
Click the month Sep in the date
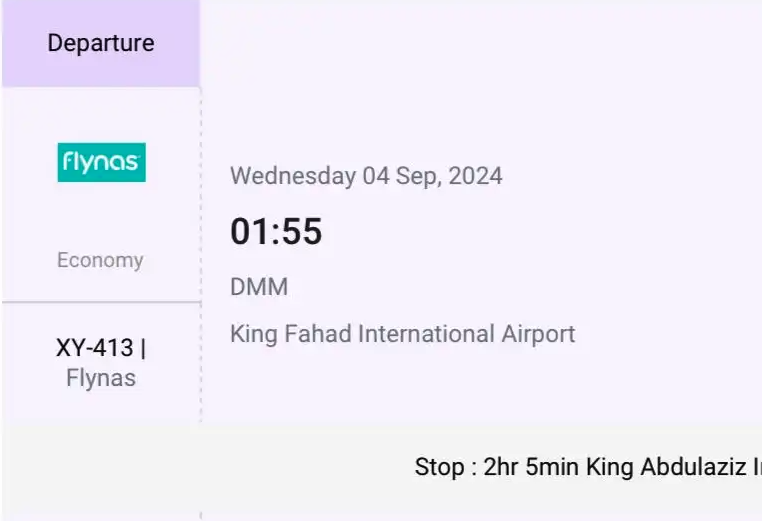(418, 177)
